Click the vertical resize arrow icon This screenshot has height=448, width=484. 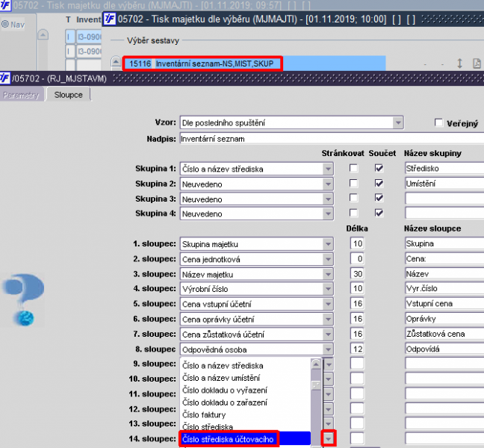click(459, 63)
